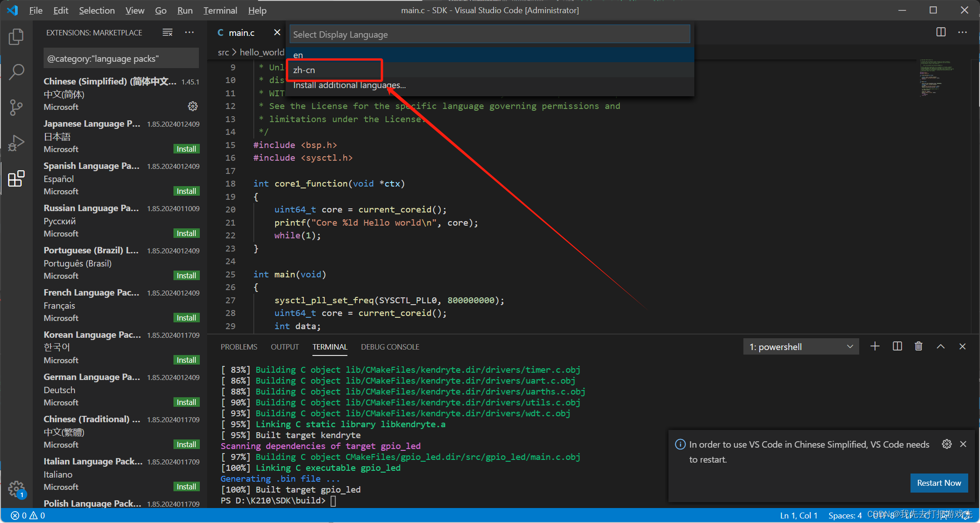The image size is (980, 523).
Task: Close the terminal panel
Action: coord(962,346)
